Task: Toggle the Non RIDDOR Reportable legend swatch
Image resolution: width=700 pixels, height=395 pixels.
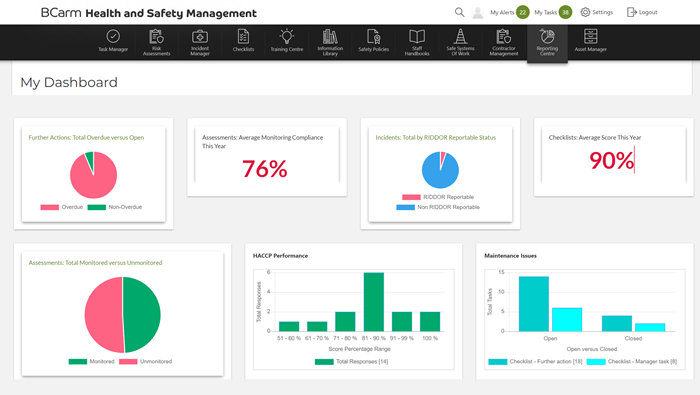Action: coord(405,208)
